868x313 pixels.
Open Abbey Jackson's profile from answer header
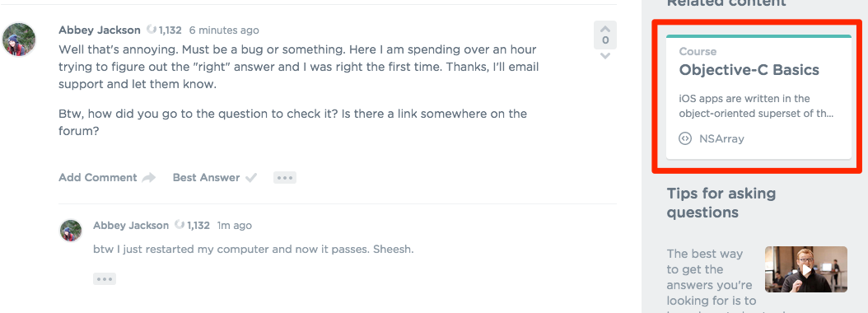[100, 30]
